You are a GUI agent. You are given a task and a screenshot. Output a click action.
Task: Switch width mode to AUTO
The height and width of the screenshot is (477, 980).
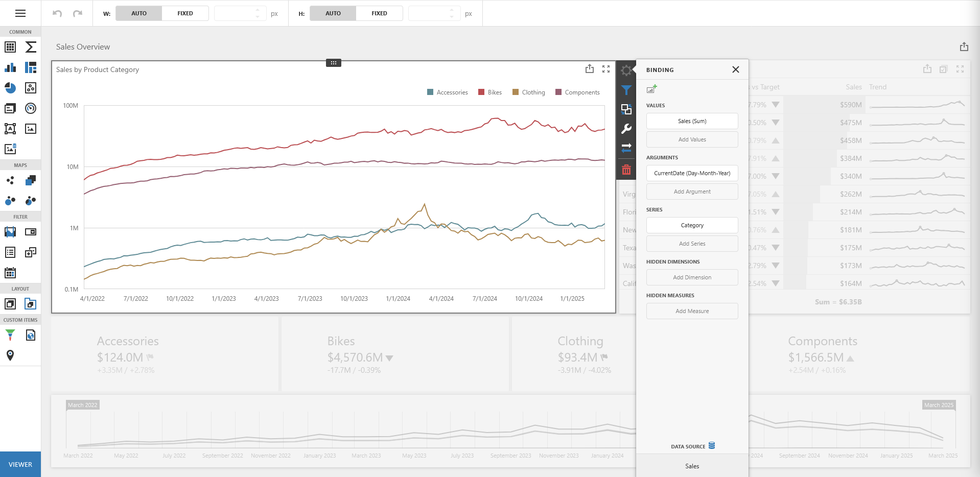coord(139,13)
